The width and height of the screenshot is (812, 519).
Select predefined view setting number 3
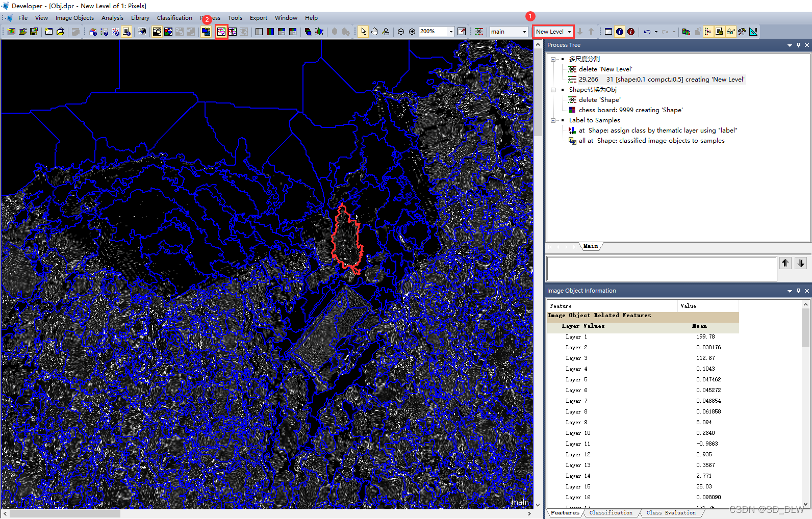tap(115, 32)
